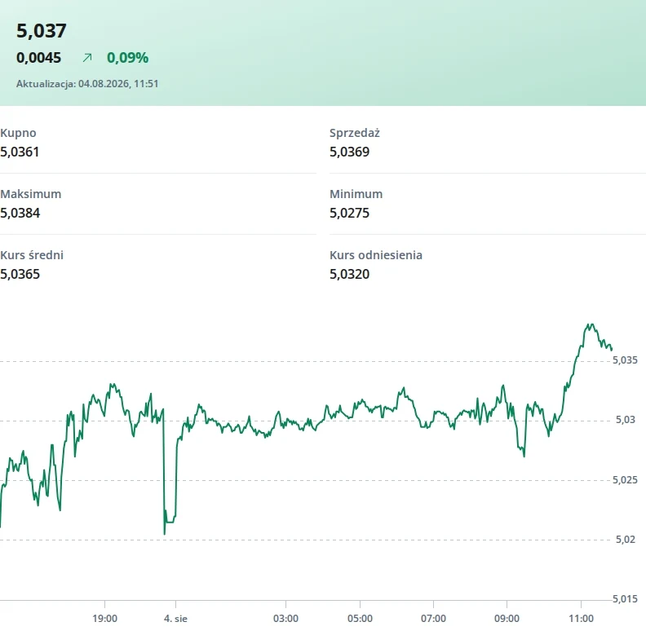Click the 05:00 time axis label

click(360, 619)
